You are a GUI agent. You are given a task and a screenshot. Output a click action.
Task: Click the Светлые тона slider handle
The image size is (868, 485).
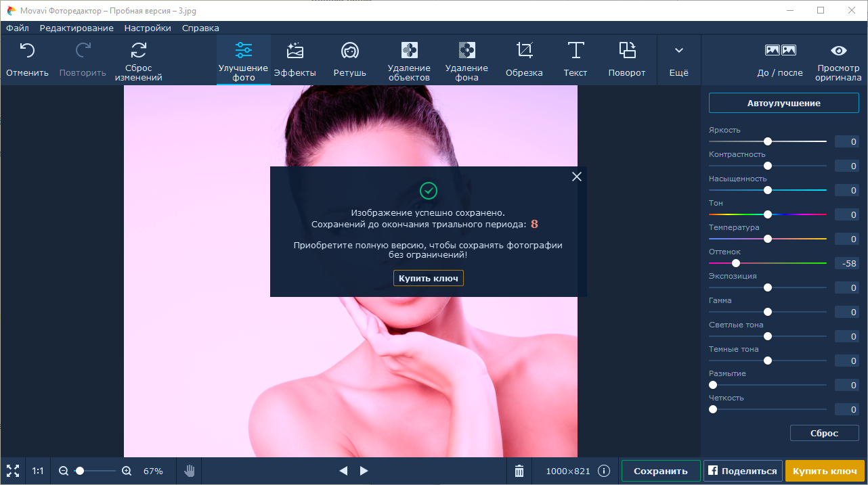point(768,336)
